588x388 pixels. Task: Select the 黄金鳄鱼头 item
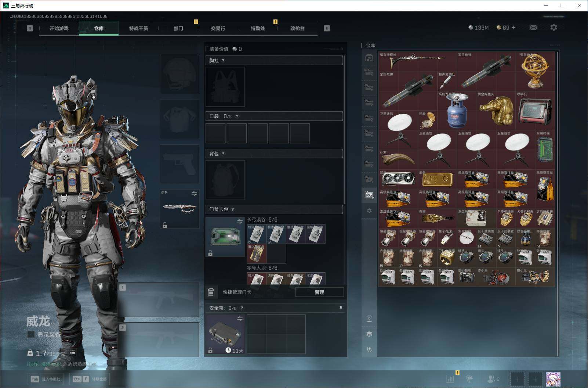[496, 111]
